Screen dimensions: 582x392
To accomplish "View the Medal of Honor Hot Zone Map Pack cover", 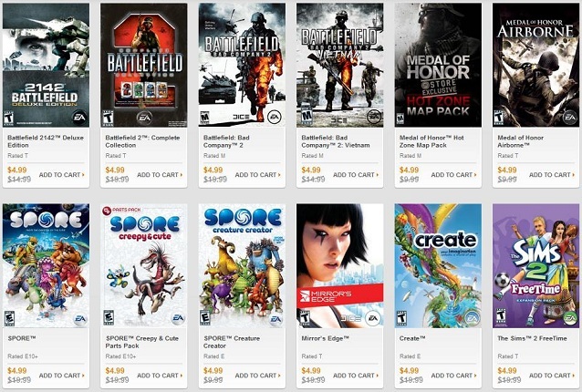I will click(x=438, y=65).
